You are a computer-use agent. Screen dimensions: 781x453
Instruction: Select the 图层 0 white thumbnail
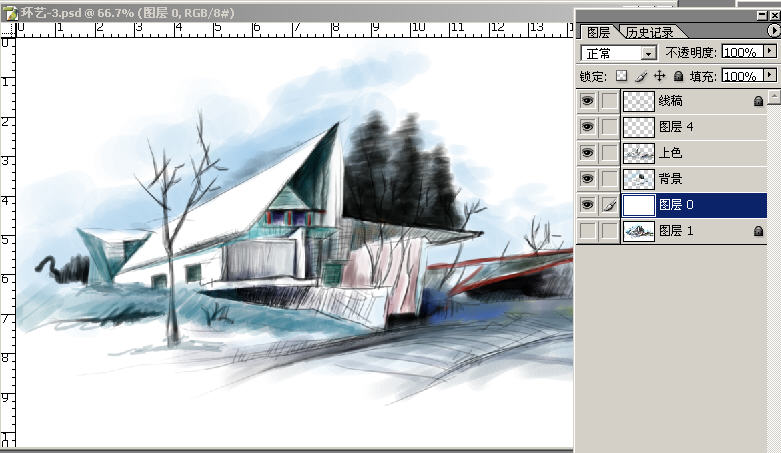coord(639,205)
